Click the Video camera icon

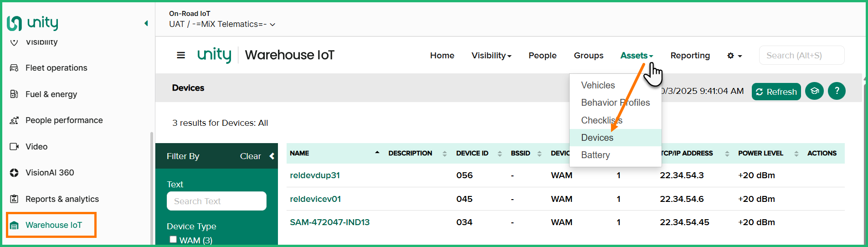14,147
